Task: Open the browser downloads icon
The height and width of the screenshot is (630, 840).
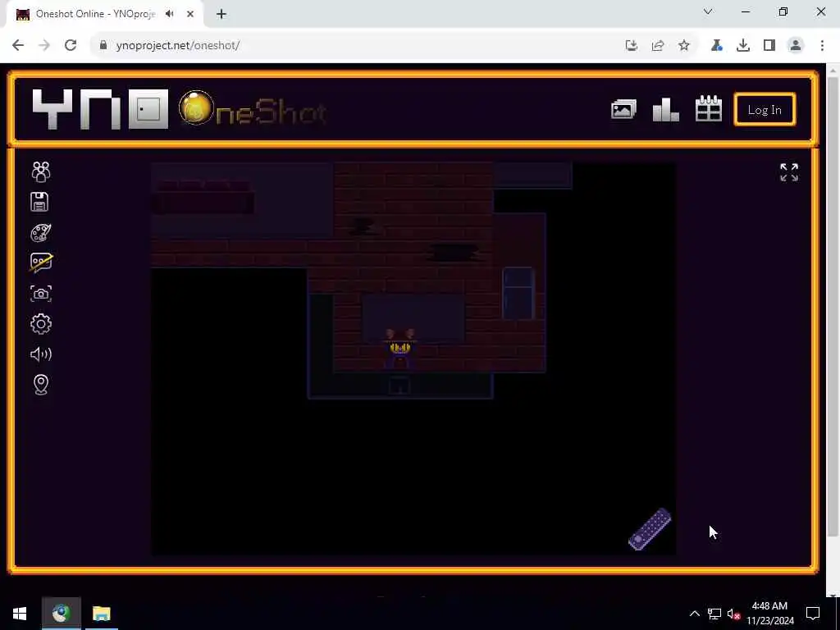Action: 743,46
